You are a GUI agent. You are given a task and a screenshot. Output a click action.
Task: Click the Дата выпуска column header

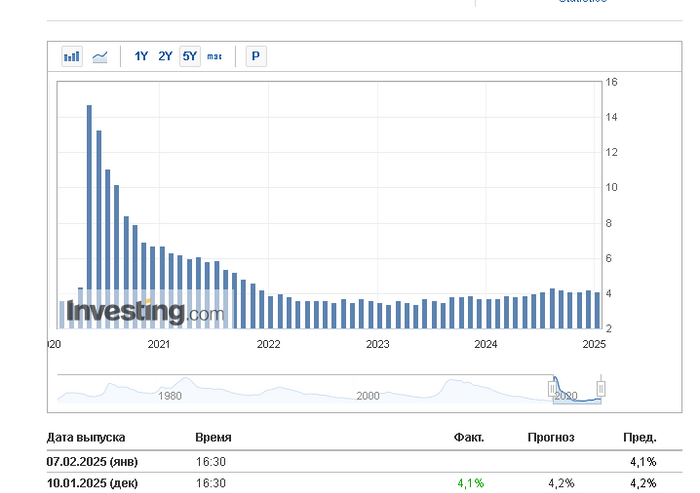coord(86,438)
